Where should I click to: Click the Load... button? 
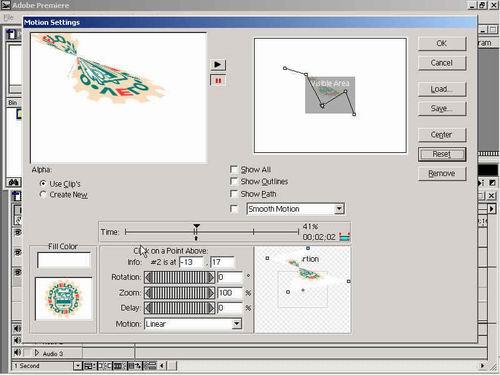442,89
